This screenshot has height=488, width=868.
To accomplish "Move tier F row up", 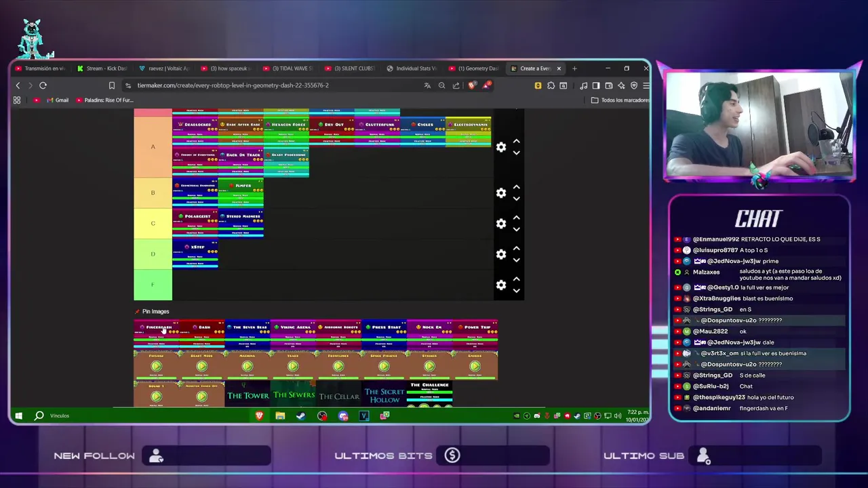I will pyautogui.click(x=516, y=279).
